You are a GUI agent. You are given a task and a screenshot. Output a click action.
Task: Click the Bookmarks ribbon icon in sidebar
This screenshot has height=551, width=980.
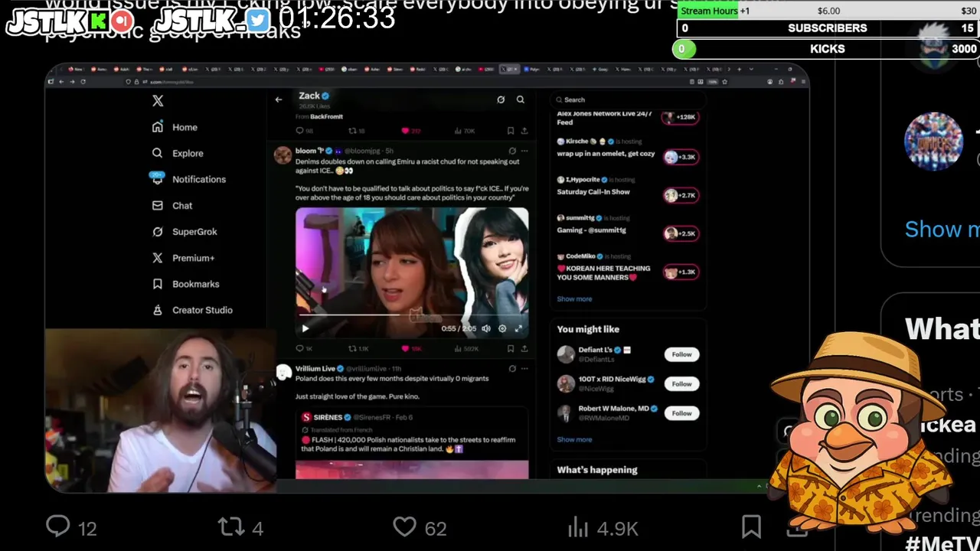click(x=158, y=284)
